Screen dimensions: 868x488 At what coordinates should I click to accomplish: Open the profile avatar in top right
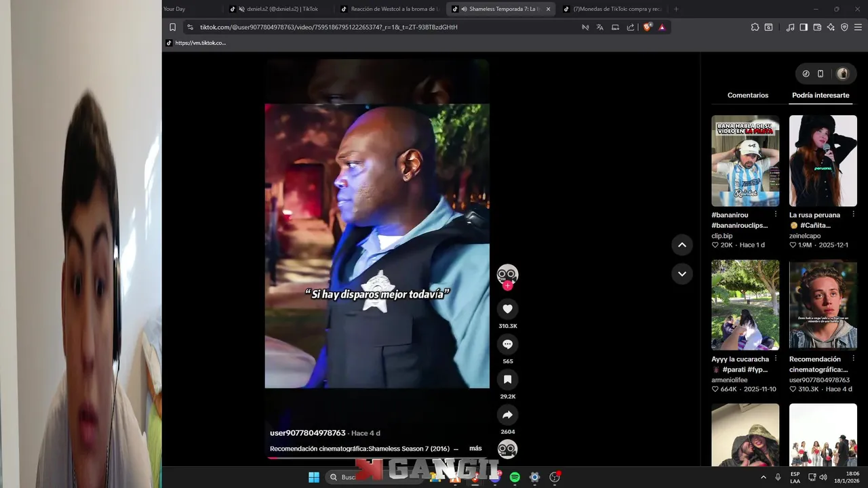[842, 73]
